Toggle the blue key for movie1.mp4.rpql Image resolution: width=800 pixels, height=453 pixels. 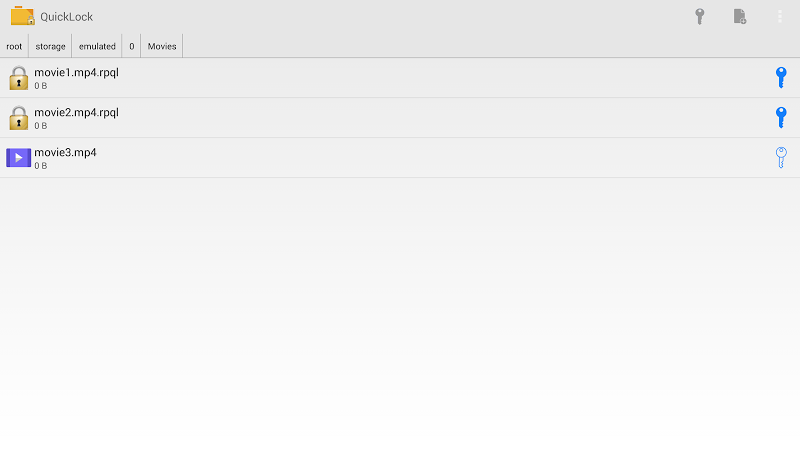(x=781, y=78)
